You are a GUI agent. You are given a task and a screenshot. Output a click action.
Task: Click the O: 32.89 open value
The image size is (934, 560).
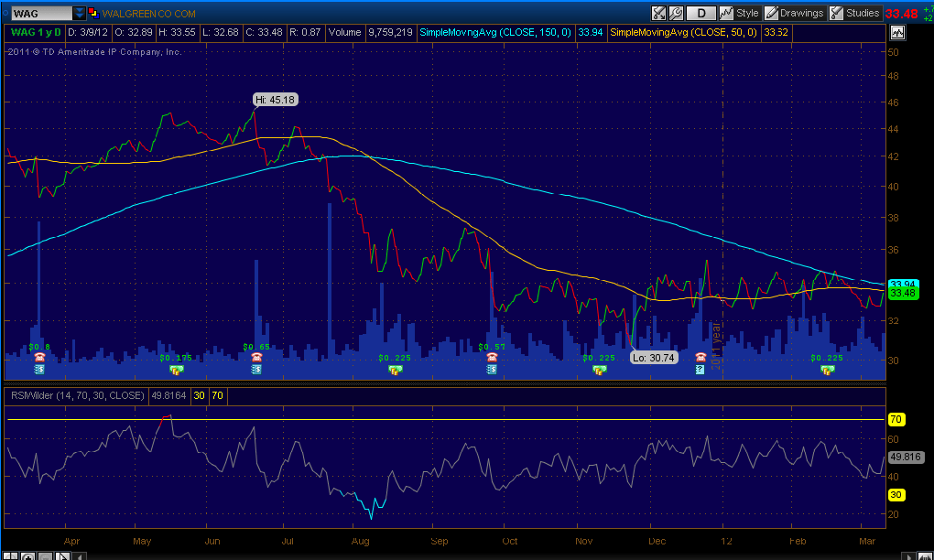pyautogui.click(x=134, y=32)
